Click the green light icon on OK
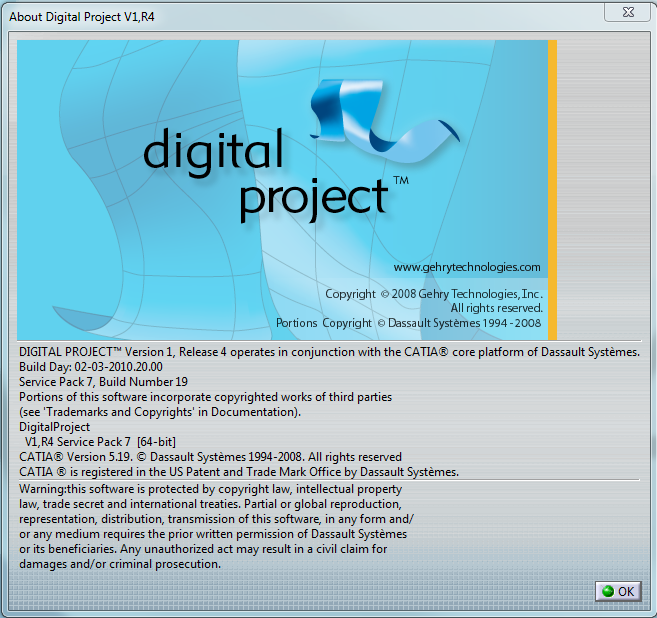This screenshot has width=657, height=618. tap(608, 591)
